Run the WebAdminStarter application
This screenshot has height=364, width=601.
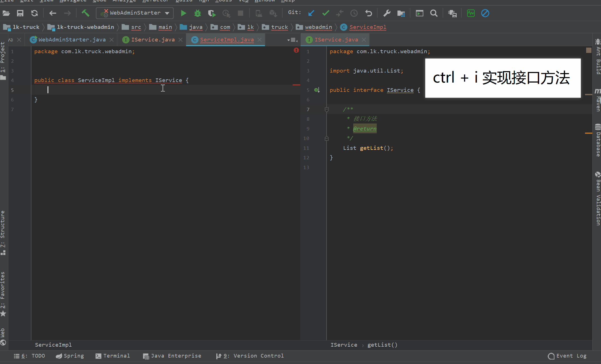coord(183,13)
